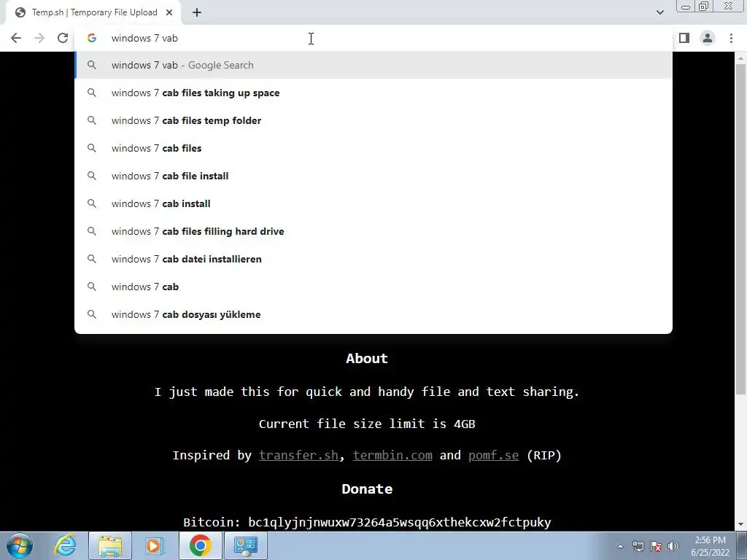This screenshot has width=747, height=560.
Task: Go back using the browser back arrow
Action: [x=16, y=38]
